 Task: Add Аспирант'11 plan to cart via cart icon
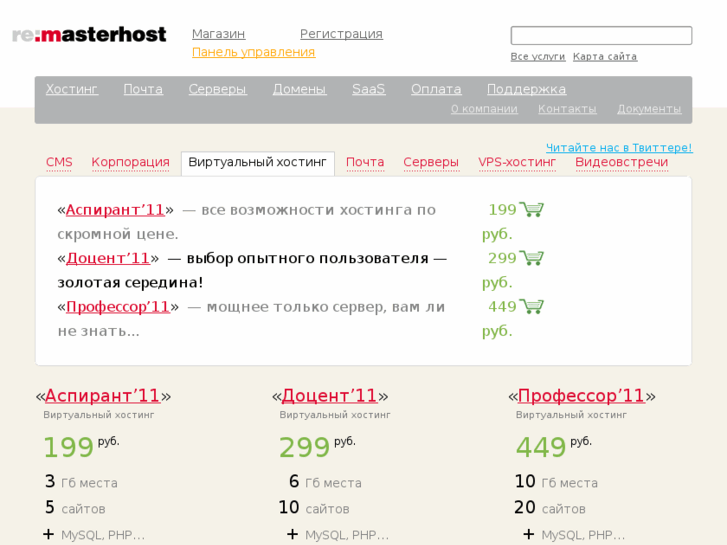(x=531, y=210)
